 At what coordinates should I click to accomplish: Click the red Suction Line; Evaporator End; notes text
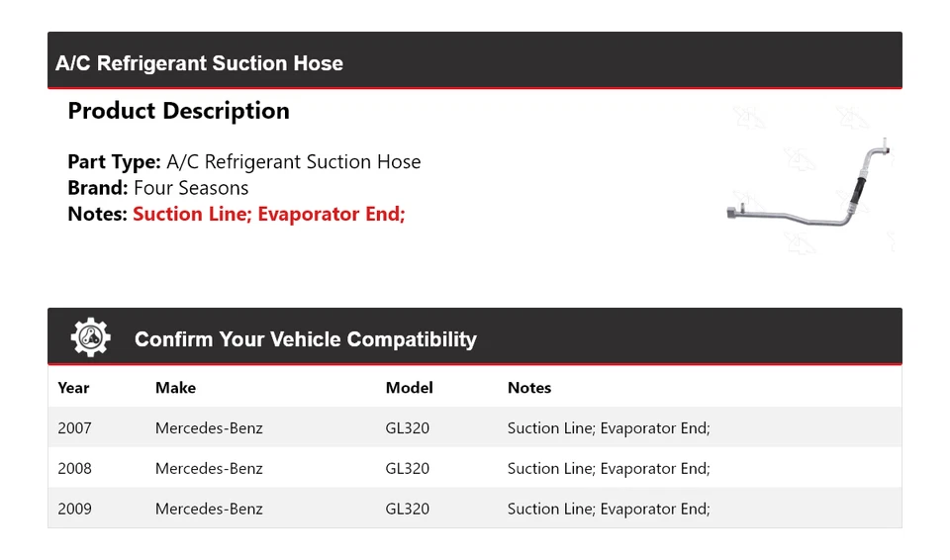[x=269, y=214]
